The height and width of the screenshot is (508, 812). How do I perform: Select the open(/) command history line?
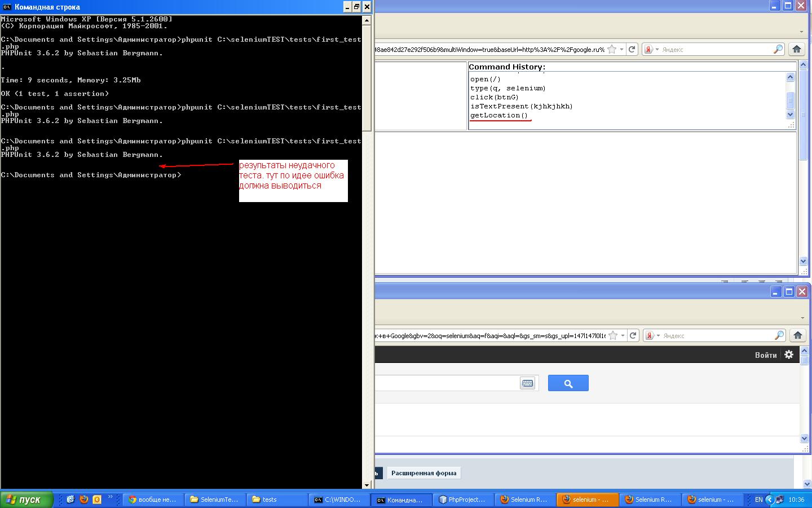point(485,79)
